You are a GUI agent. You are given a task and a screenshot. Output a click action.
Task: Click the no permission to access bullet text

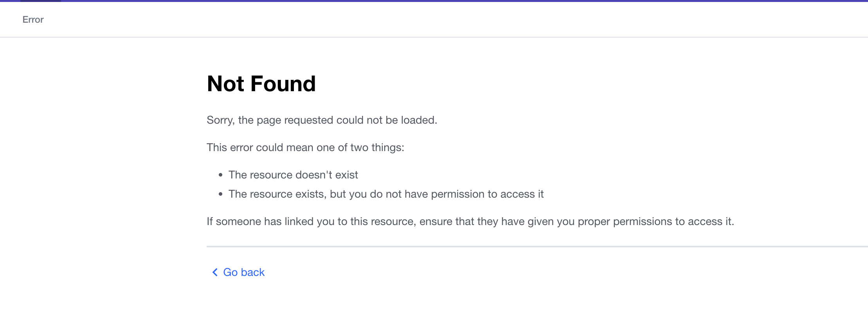pos(386,194)
